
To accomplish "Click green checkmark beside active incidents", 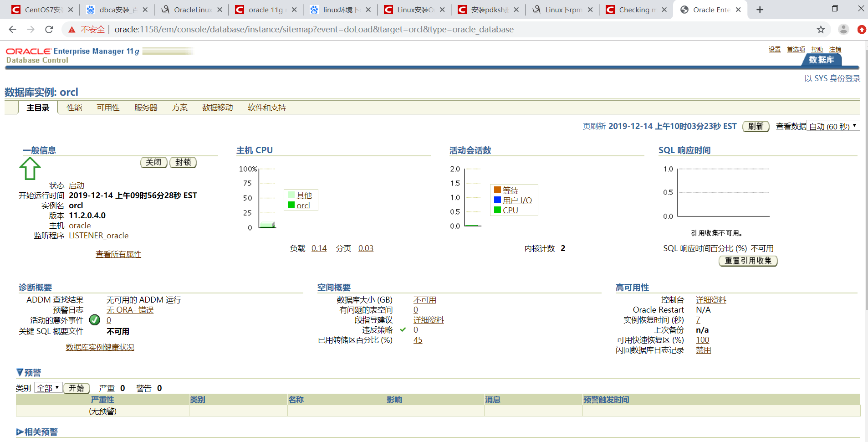I will 95,320.
